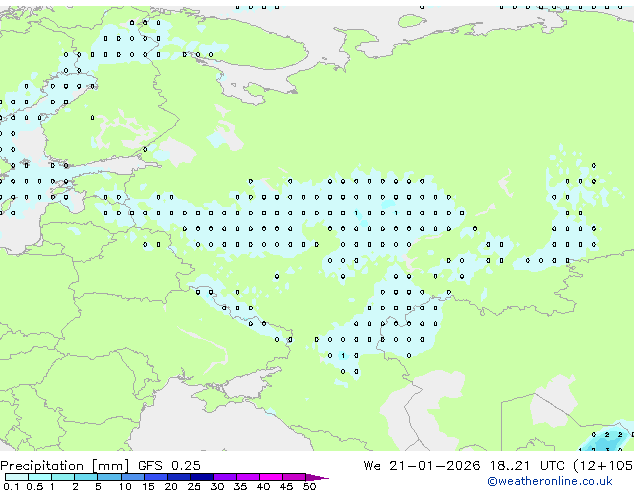This screenshot has width=634, height=490.
Task: Click the 0.5–1 mm legend swatch
Action: (x=40, y=477)
